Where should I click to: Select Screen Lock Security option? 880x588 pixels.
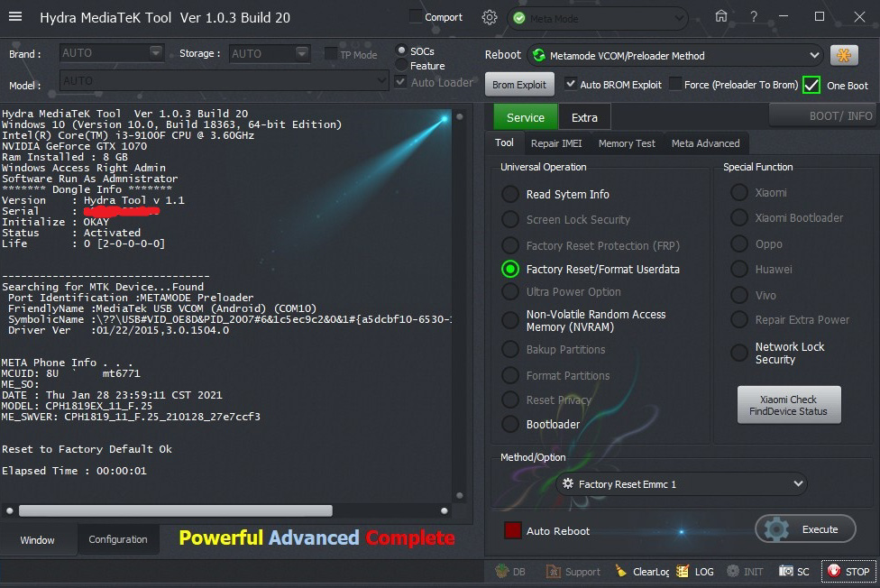tap(510, 219)
